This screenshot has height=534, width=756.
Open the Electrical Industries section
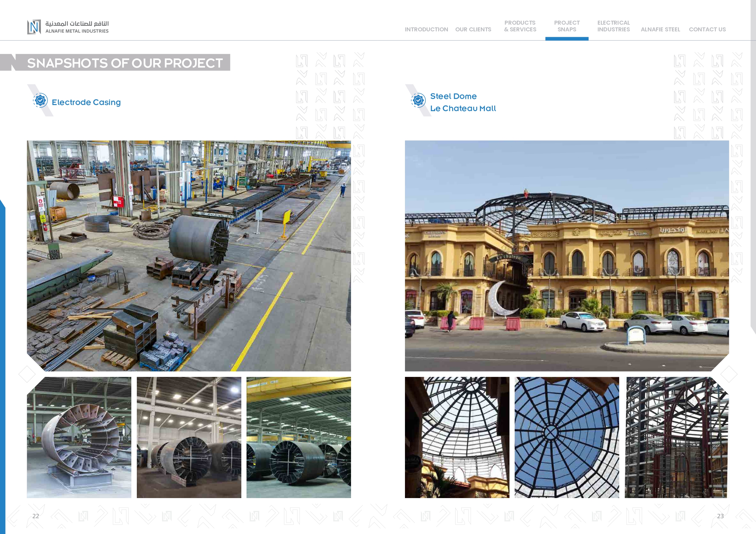coord(613,26)
